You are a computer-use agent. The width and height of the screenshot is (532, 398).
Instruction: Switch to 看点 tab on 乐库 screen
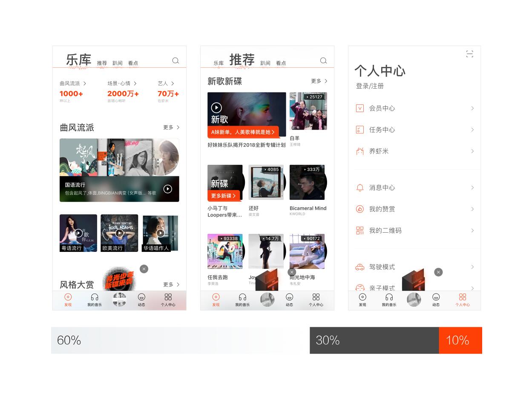tap(133, 63)
